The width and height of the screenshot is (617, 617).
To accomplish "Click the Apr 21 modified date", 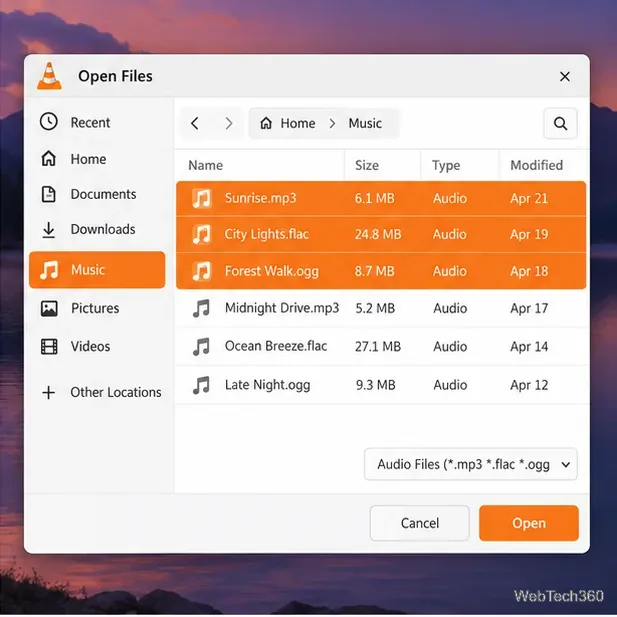I will pyautogui.click(x=529, y=198).
